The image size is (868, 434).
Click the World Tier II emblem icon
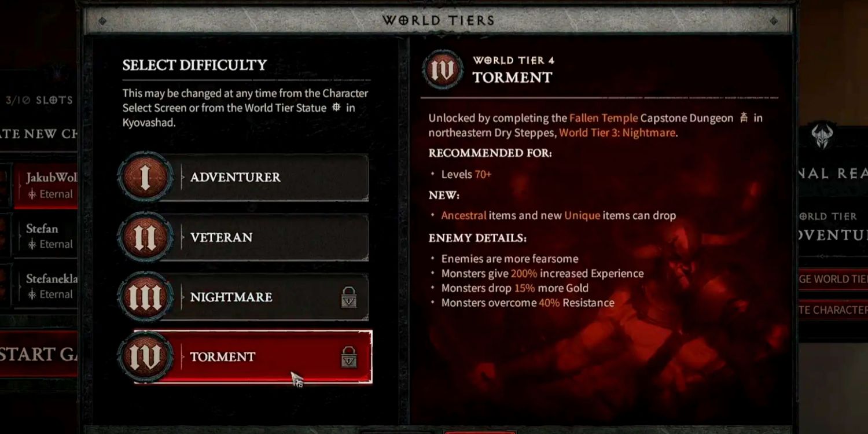pyautogui.click(x=145, y=237)
